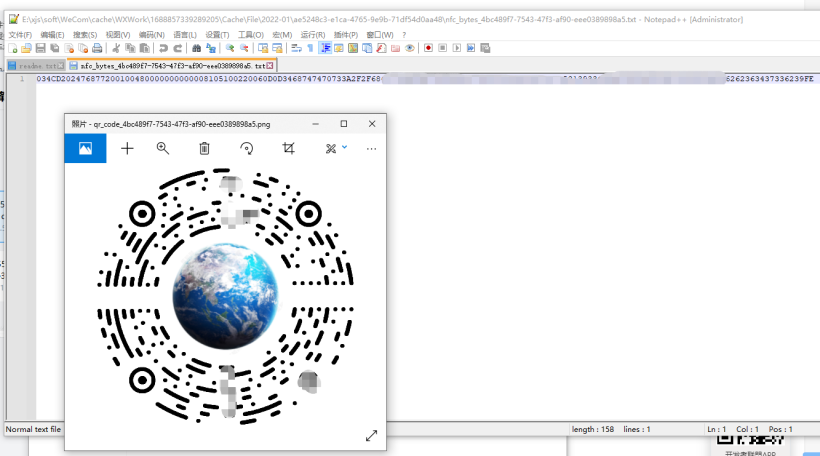The image size is (820, 456).
Task: Toggle word wrap in Notepad++
Action: pyautogui.click(x=296, y=48)
